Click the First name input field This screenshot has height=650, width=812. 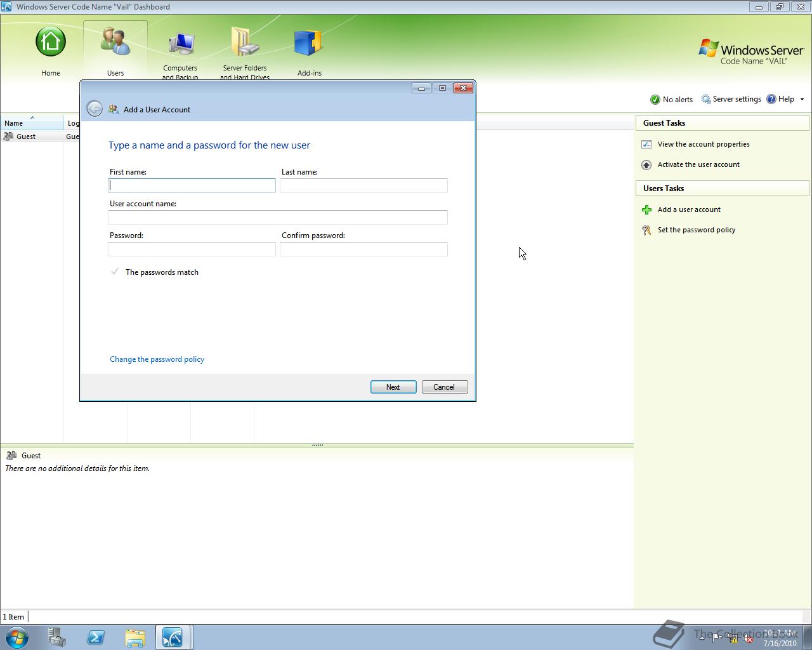[x=192, y=185]
